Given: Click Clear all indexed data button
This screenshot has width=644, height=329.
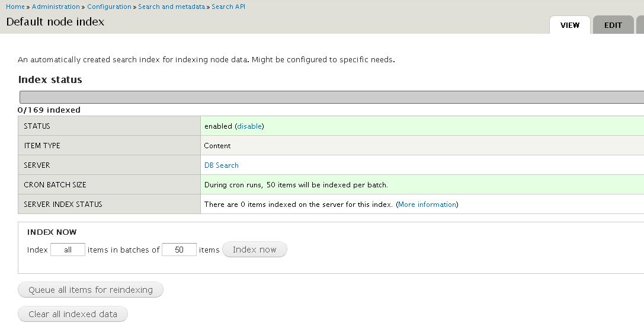Looking at the screenshot, I should pyautogui.click(x=73, y=314).
